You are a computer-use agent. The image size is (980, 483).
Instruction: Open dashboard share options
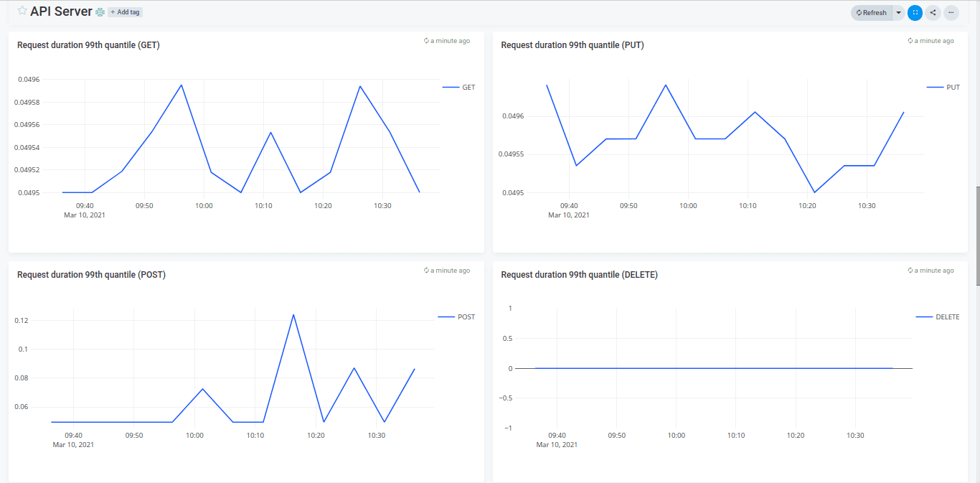point(933,13)
